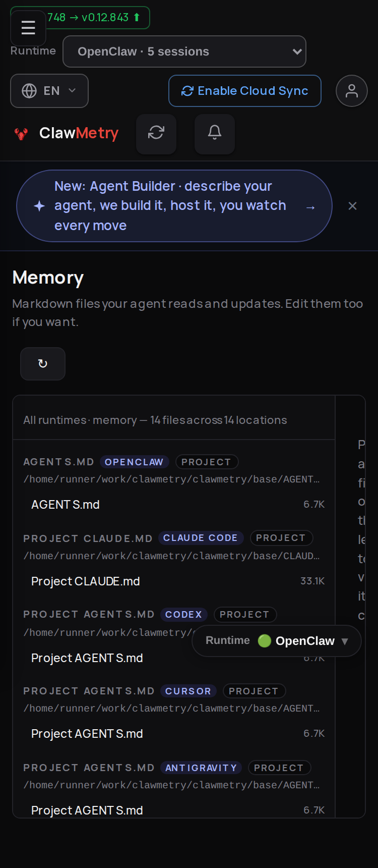This screenshot has height=868, width=378.
Task: Reload the memory files list
Action: (43, 364)
